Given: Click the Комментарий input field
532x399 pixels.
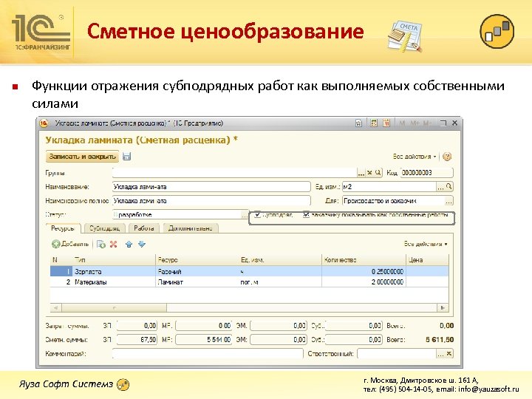Looking at the screenshot, I should tap(208, 353).
